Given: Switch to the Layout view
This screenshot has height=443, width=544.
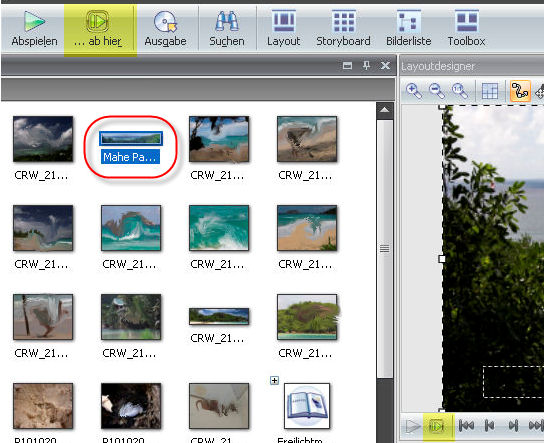Looking at the screenshot, I should (x=283, y=29).
